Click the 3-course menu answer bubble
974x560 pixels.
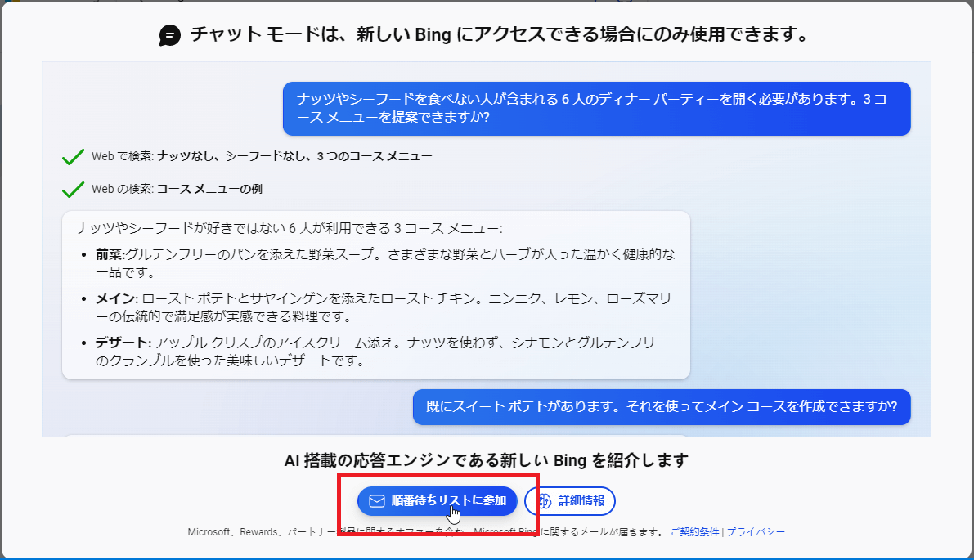pyautogui.click(x=375, y=294)
